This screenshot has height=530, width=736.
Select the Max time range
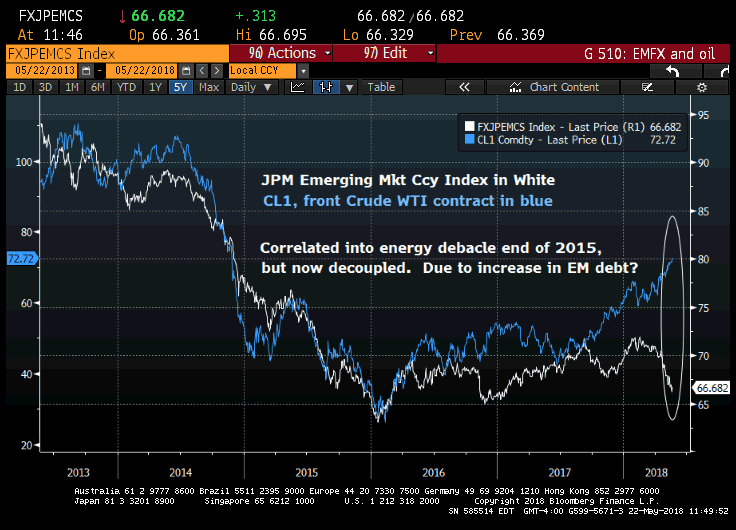(x=209, y=87)
